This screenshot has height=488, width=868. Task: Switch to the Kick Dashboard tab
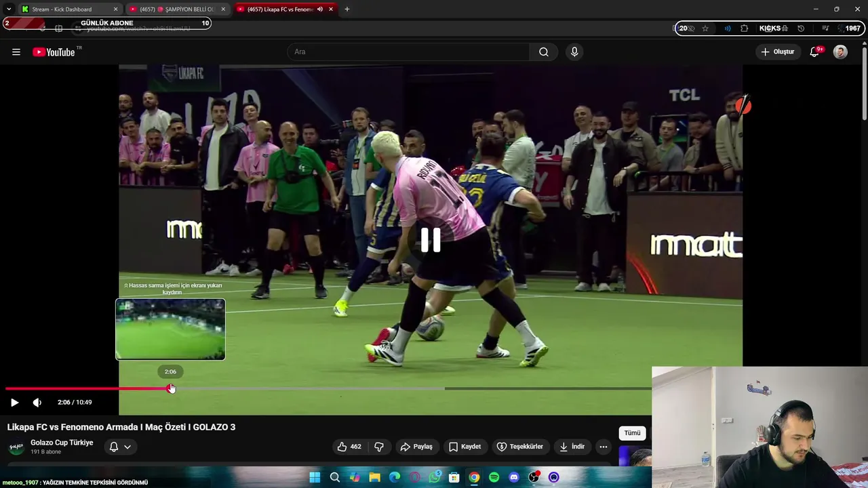pyautogui.click(x=69, y=9)
